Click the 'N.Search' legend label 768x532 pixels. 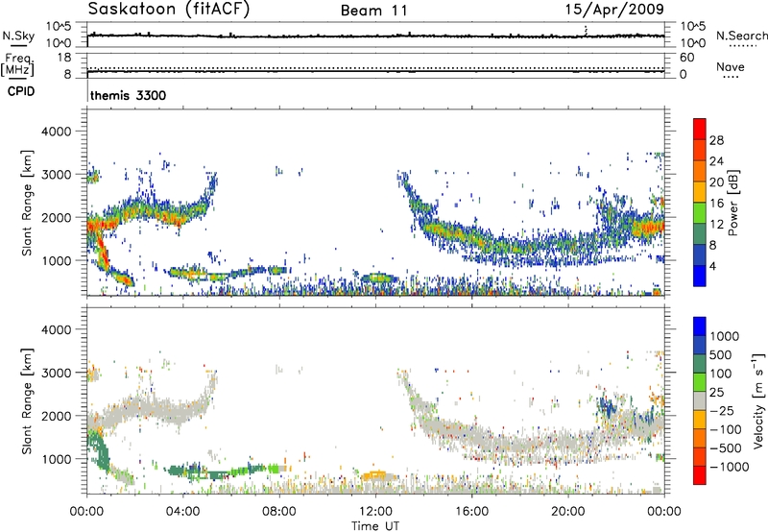pos(741,36)
